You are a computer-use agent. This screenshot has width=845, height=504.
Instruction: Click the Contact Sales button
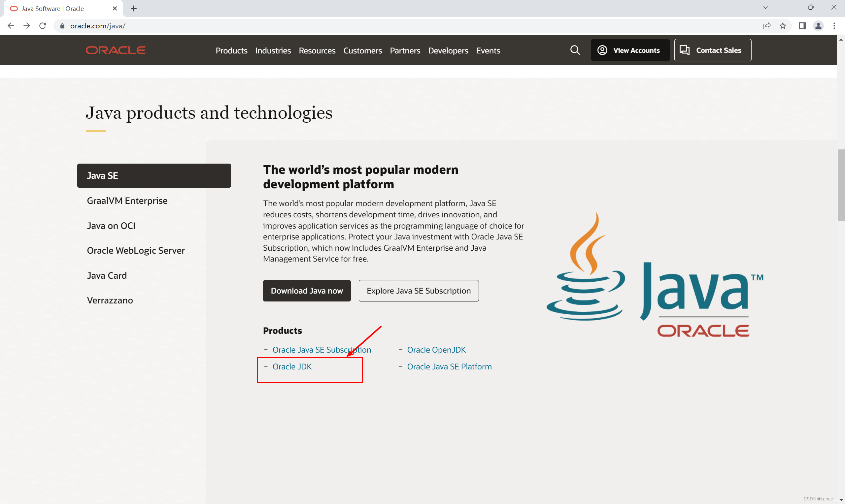click(x=713, y=50)
